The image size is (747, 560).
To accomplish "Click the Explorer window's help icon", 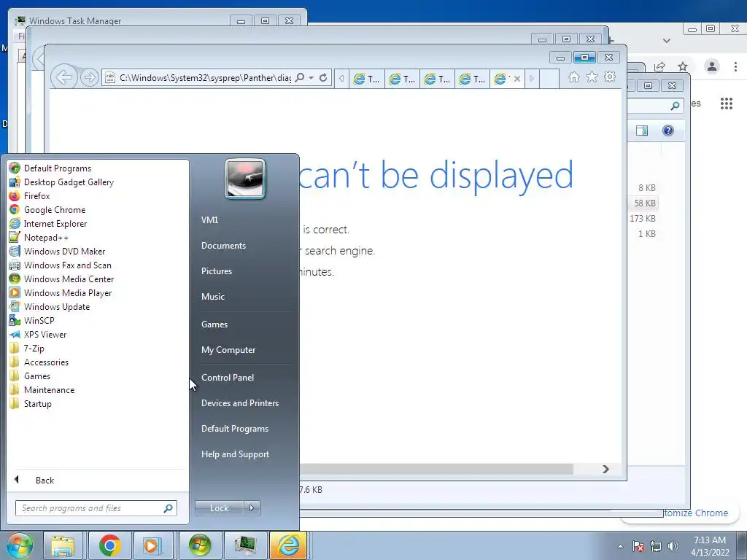I will [x=668, y=131].
